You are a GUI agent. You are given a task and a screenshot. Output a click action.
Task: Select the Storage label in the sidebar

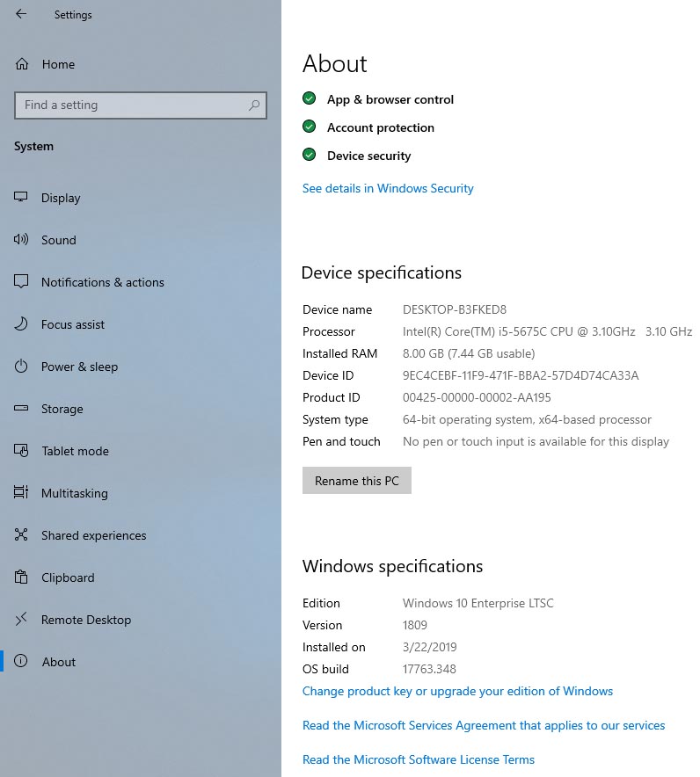tap(62, 410)
